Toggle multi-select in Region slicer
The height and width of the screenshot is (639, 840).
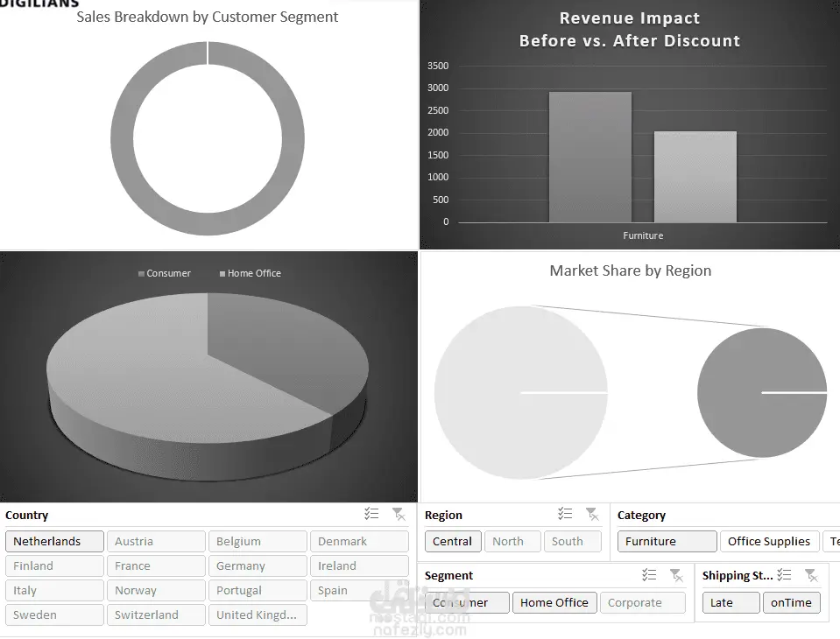[565, 514]
